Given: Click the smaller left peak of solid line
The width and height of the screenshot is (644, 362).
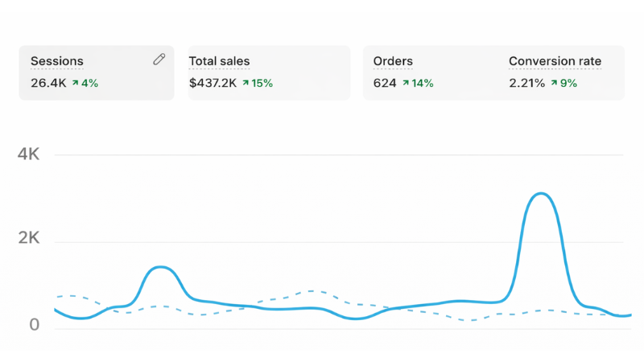Looking at the screenshot, I should click(x=162, y=267).
